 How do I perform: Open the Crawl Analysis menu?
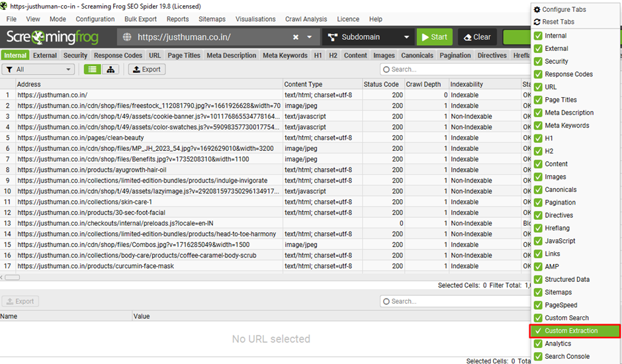click(306, 19)
